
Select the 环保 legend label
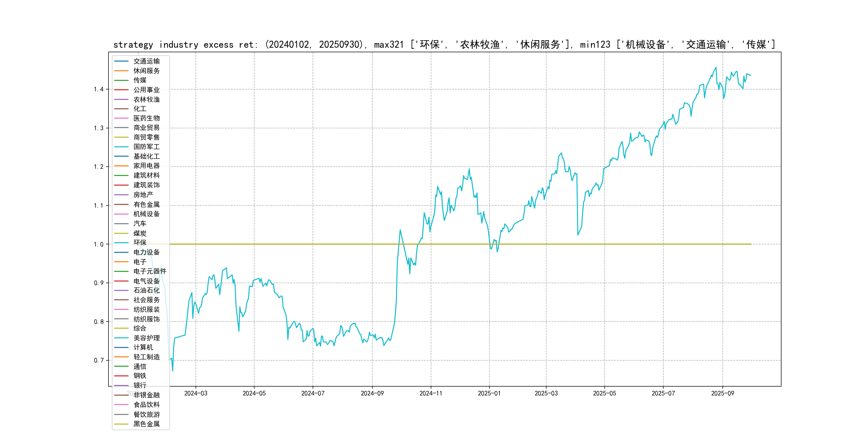[x=140, y=243]
